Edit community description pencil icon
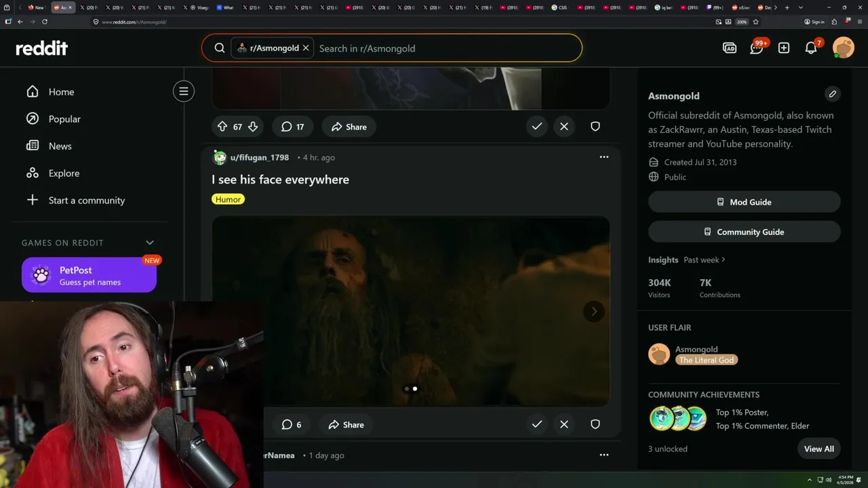This screenshot has width=868, height=488. click(x=833, y=94)
